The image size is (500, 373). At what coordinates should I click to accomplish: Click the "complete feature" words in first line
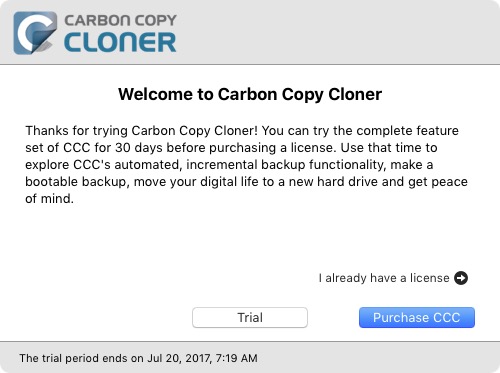(x=407, y=130)
